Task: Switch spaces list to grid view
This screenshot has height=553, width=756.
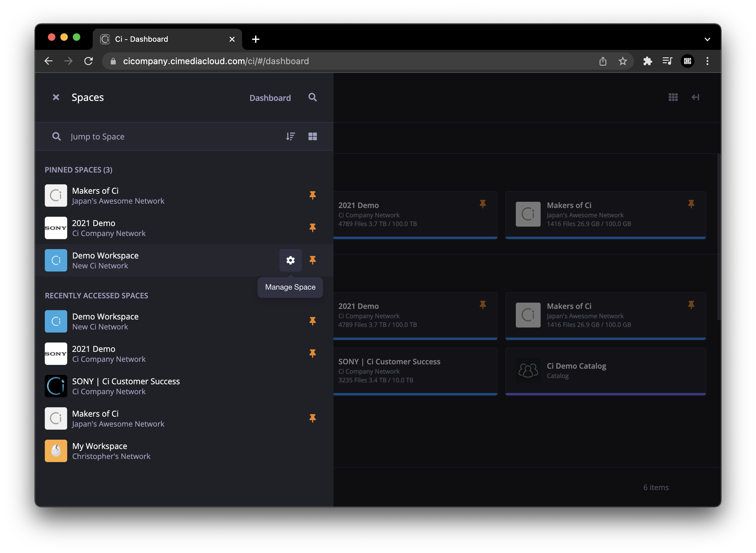Action: click(313, 137)
